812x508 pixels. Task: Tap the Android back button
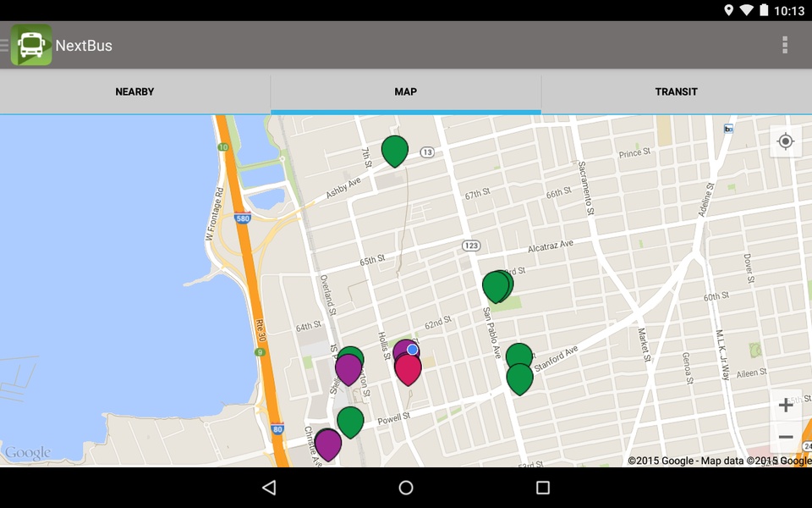coord(269,488)
